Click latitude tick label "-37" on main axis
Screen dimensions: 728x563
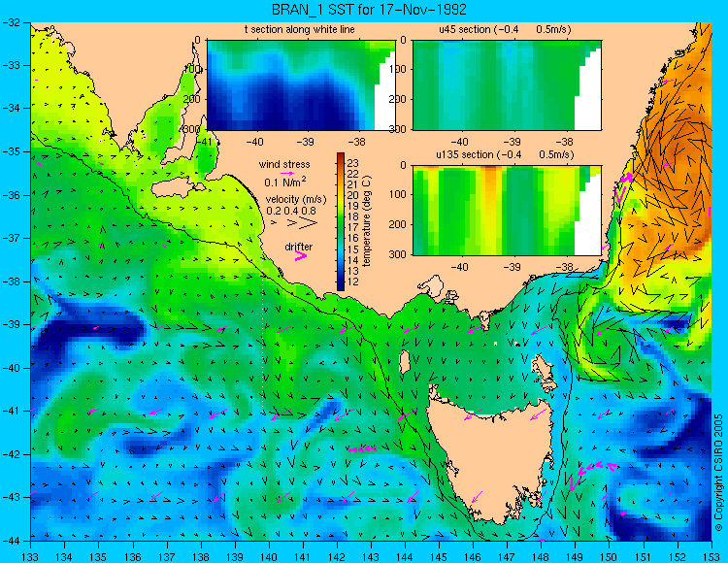[11, 238]
